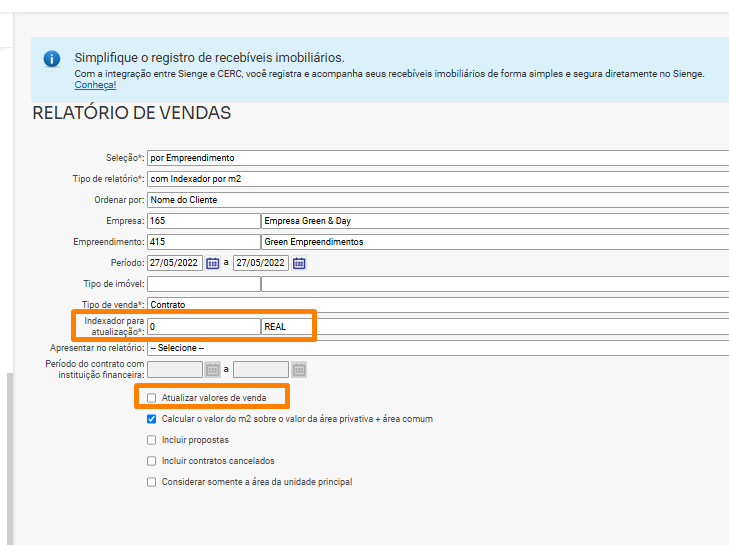The image size is (729, 545).
Task: Click the Empresa code field with 165
Action: pyautogui.click(x=204, y=221)
